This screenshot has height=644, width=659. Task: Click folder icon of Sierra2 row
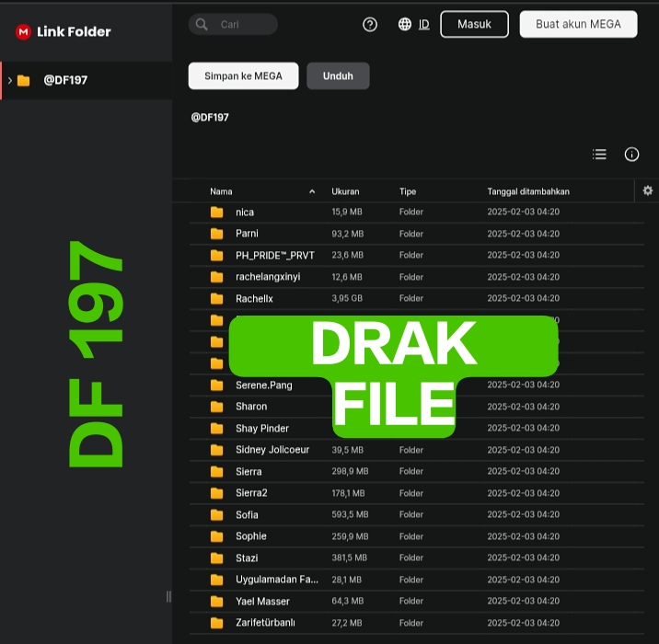click(x=217, y=493)
